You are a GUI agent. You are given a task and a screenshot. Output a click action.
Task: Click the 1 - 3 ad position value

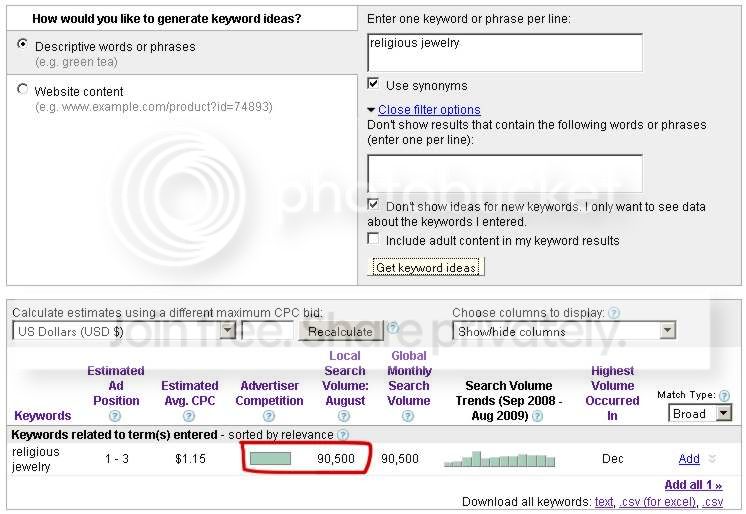117,459
